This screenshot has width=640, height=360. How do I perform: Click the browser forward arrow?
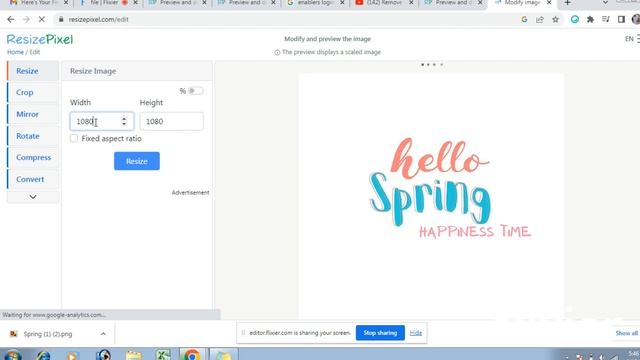26,19
